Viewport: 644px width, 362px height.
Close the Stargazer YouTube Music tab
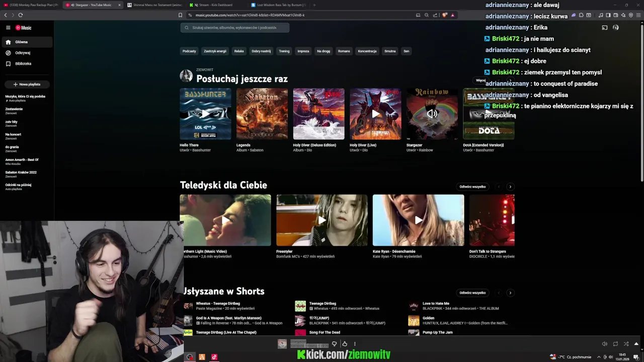point(119,5)
